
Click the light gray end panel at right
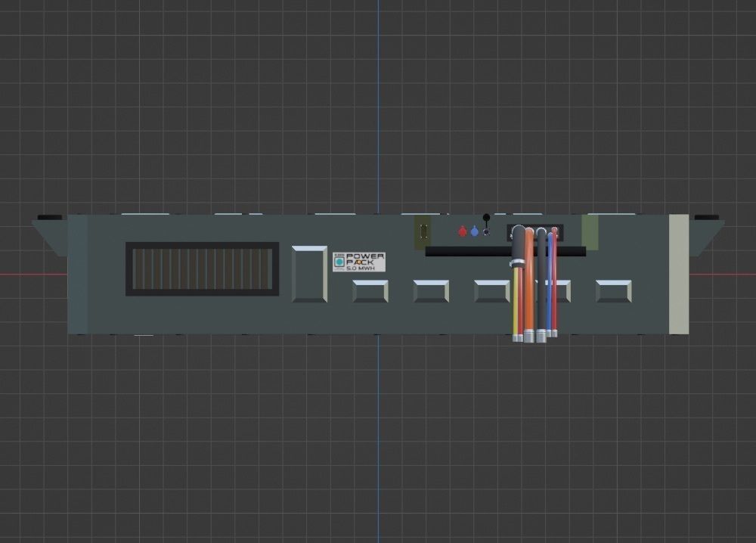[679, 275]
